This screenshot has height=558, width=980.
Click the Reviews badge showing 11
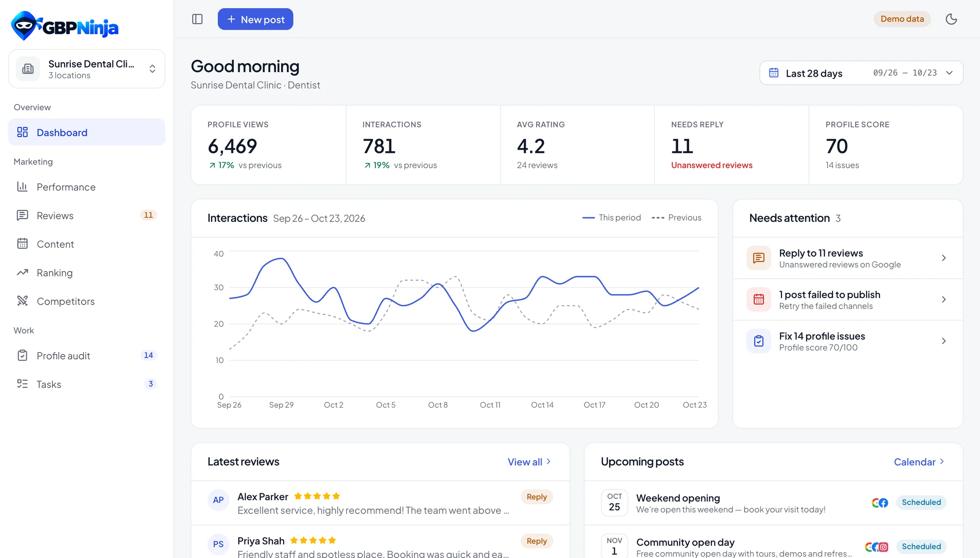(148, 215)
